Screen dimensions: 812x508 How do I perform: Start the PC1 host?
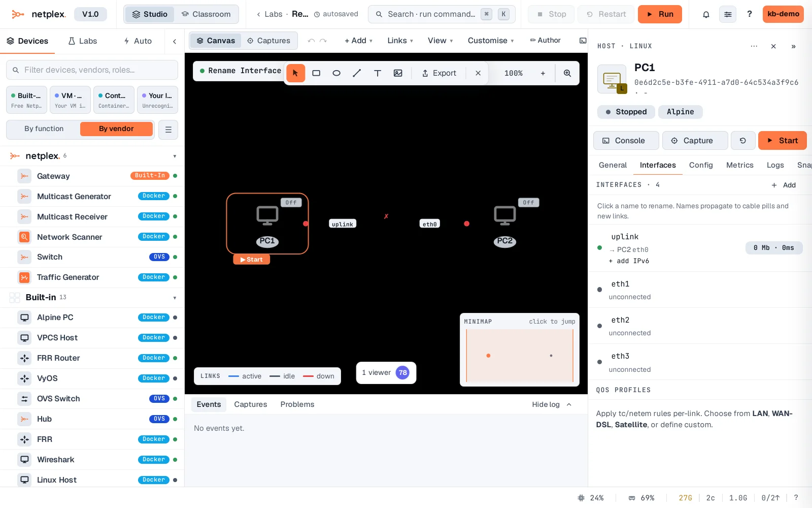783,141
